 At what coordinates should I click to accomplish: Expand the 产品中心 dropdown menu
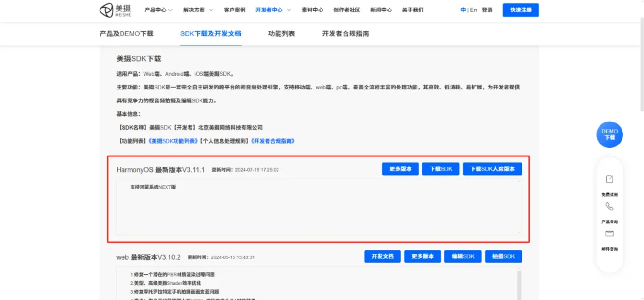(159, 10)
